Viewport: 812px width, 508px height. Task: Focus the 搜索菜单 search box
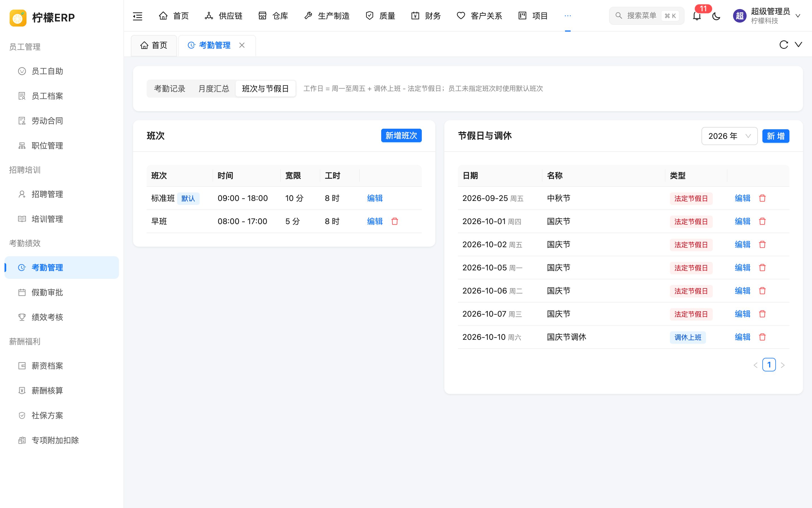tap(646, 16)
